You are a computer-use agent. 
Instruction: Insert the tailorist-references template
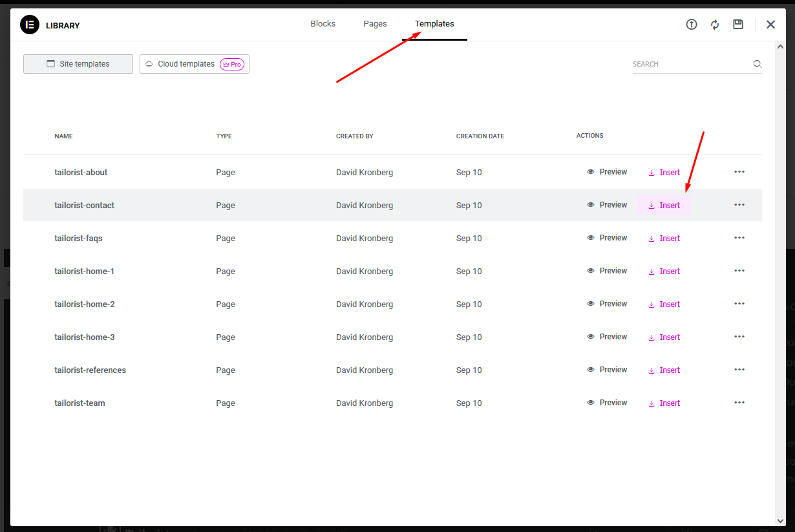coord(664,370)
